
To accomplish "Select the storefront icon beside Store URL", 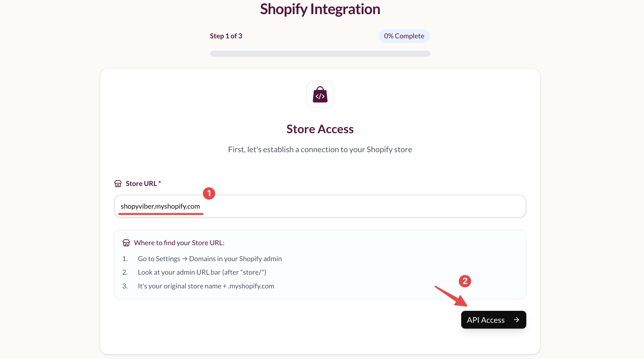I will 118,183.
